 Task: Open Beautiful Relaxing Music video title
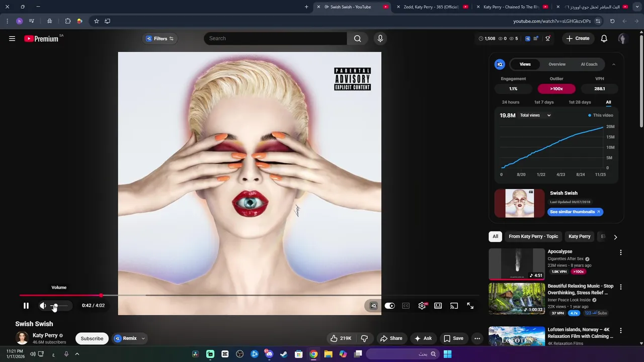coord(581,289)
